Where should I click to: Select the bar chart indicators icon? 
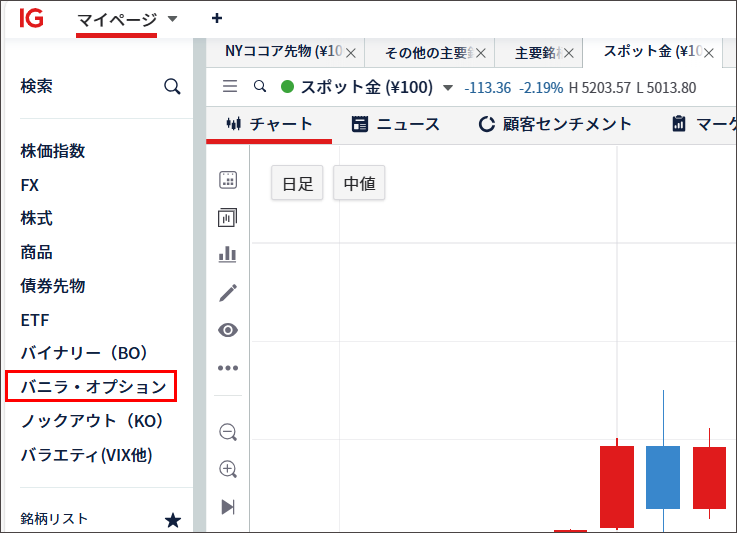click(228, 254)
